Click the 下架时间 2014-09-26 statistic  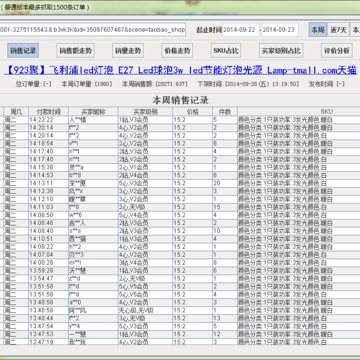coord(248,84)
